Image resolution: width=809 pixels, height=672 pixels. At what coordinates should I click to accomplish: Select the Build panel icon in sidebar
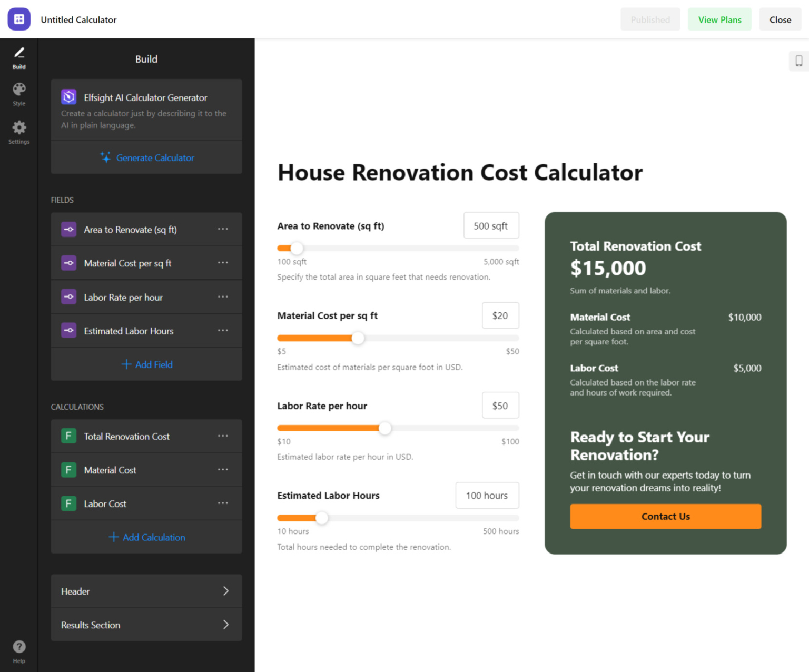(19, 54)
